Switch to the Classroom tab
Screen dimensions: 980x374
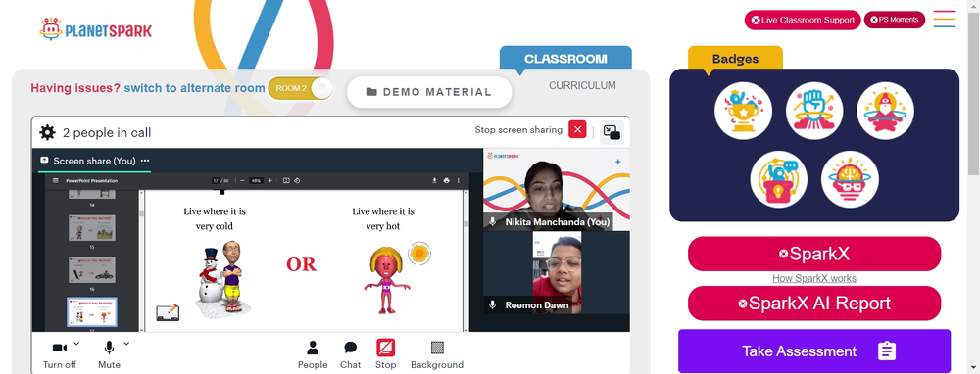tap(565, 59)
